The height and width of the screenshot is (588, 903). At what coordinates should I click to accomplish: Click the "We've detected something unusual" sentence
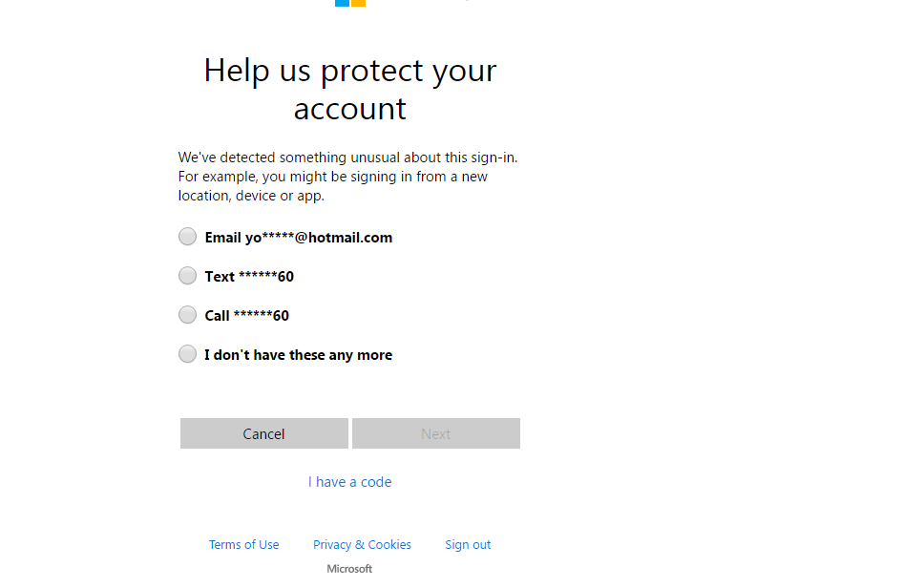tap(347, 157)
